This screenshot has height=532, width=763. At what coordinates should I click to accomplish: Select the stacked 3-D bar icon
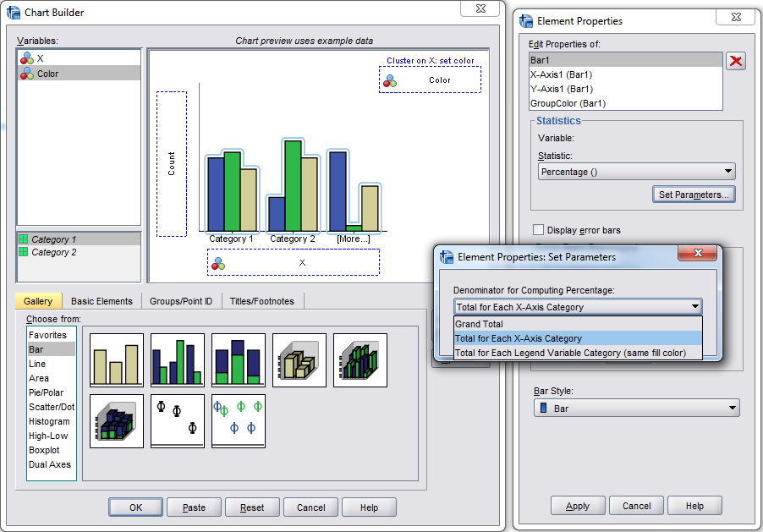tap(117, 420)
